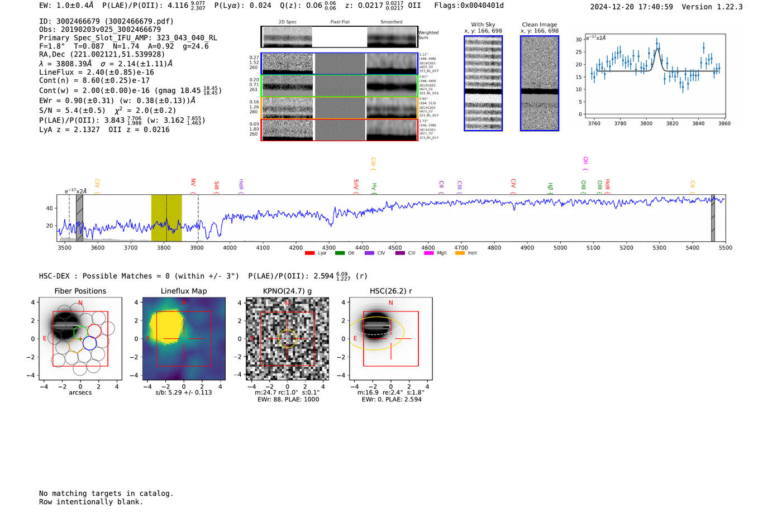Image resolution: width=782 pixels, height=532 pixels.
Task: Select the blue-bordered fiber spectrum row
Action: coord(340,64)
